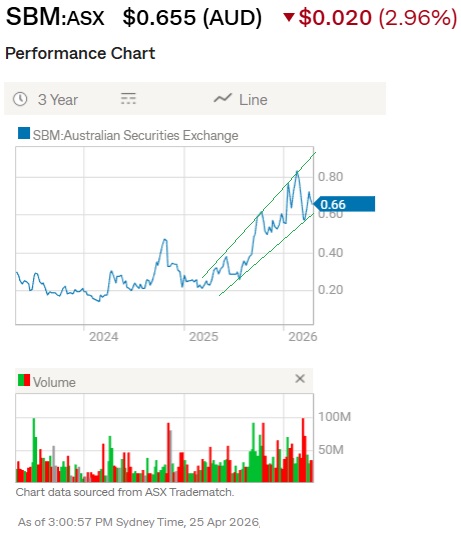Image resolution: width=461 pixels, height=533 pixels.
Task: Click the 2026 axis label
Action: tap(303, 337)
